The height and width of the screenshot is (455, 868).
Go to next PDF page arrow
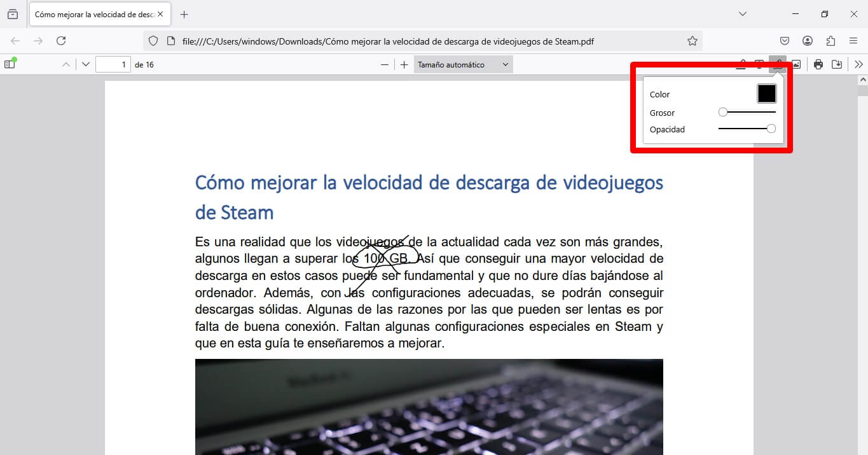tap(86, 64)
